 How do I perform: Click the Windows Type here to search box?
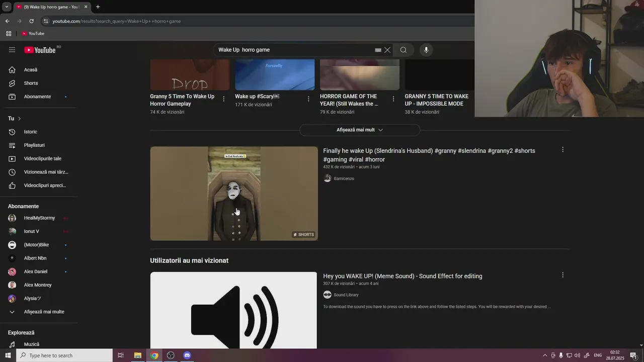click(x=64, y=355)
